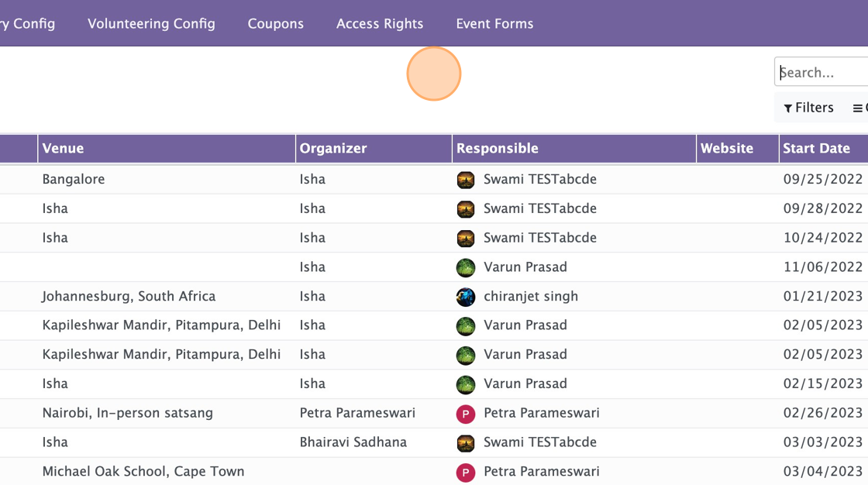Image resolution: width=868 pixels, height=485 pixels.
Task: Sort by the Start Date column header
Action: click(824, 149)
